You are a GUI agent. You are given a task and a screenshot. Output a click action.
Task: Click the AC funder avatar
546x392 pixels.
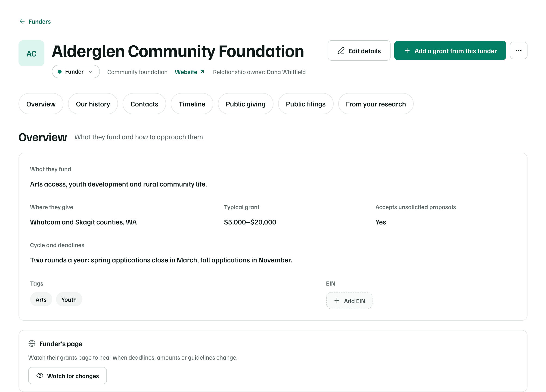[31, 53]
